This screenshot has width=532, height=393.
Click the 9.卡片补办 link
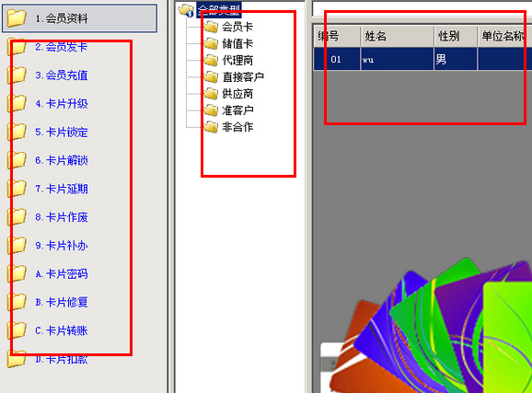(x=62, y=246)
